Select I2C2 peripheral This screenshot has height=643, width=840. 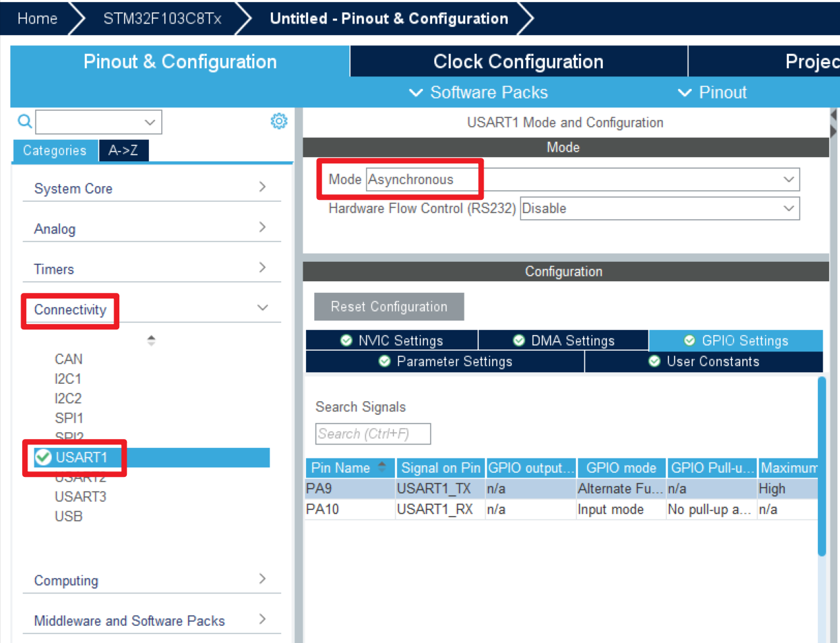tap(68, 398)
